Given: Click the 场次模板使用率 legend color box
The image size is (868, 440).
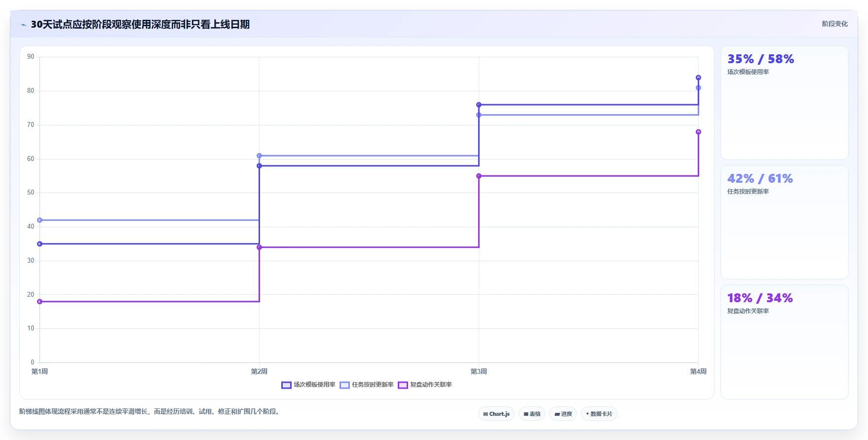Looking at the screenshot, I should coord(286,385).
